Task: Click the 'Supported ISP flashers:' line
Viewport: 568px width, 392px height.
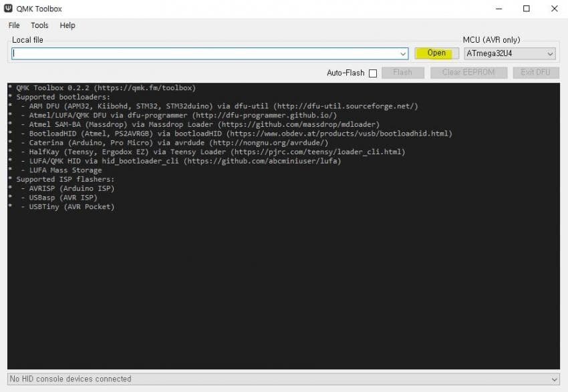Action: point(65,179)
